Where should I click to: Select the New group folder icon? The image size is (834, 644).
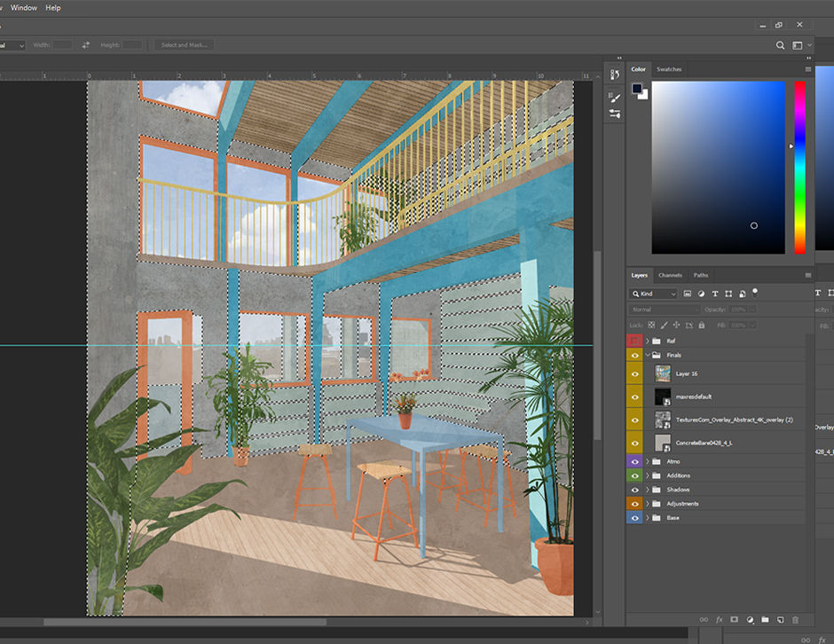coord(766,619)
